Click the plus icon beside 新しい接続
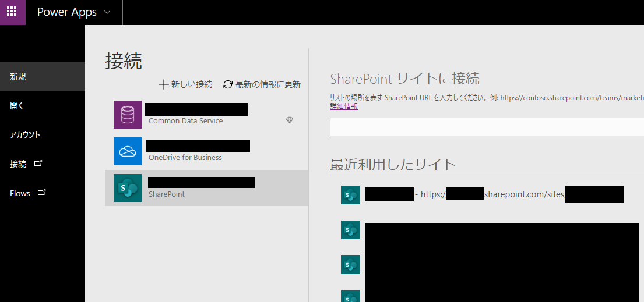Image resolution: width=644 pixels, height=302 pixels. (163, 84)
